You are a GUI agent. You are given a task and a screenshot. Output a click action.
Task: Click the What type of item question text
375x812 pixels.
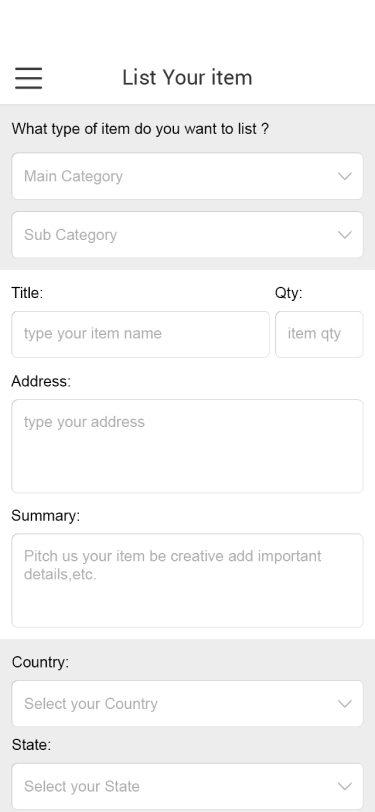tap(140, 128)
